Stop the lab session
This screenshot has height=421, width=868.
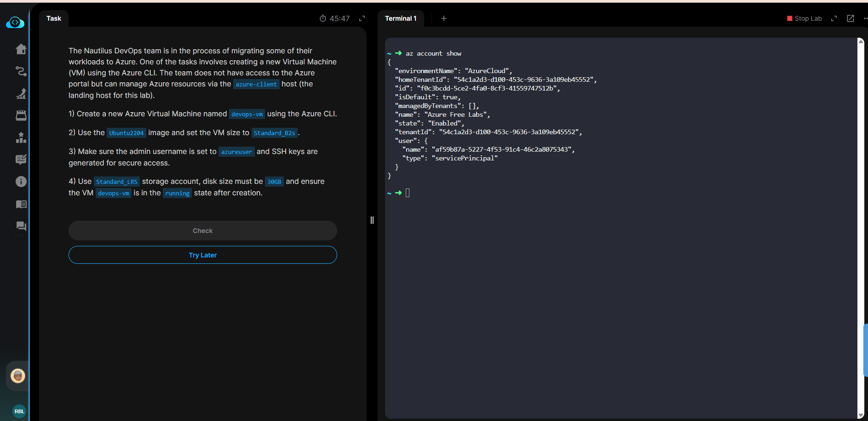tap(804, 18)
